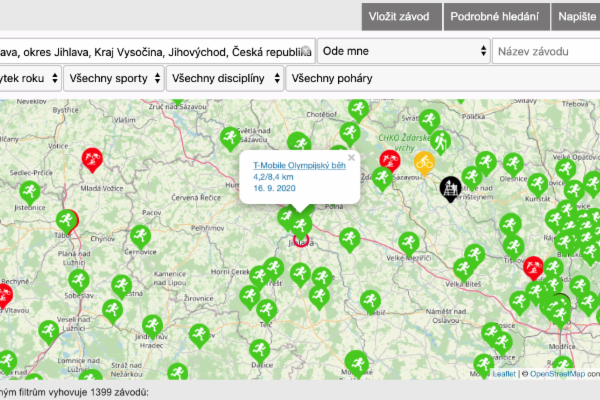Click the black obstacle race marker
The image size is (600, 400).
(451, 187)
